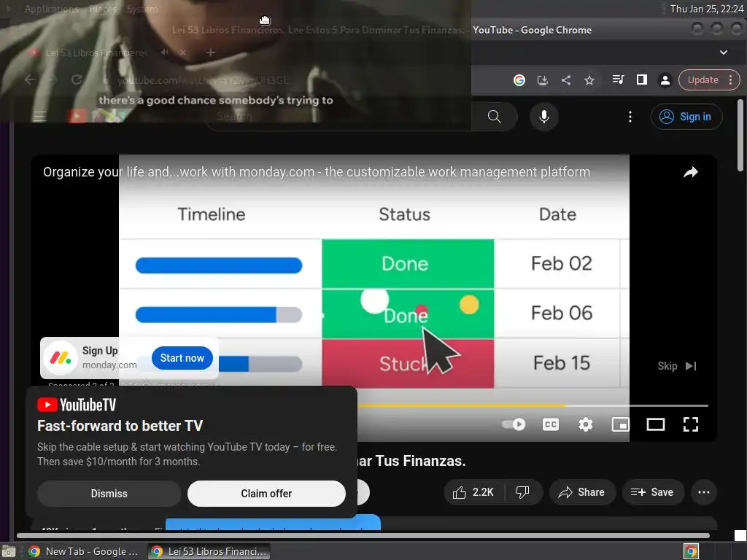
Task: Click Chrome icon in bottom-right tray
Action: (x=691, y=551)
